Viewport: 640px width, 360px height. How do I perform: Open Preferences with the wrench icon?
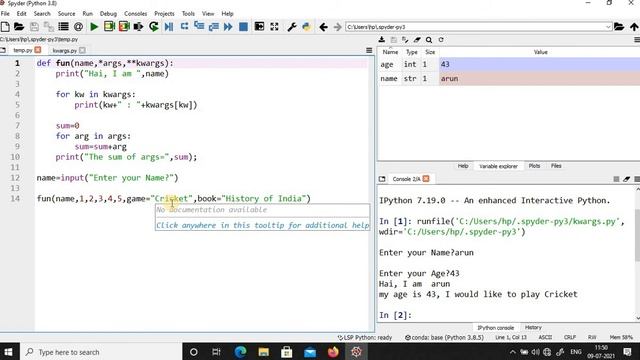[x=291, y=27]
